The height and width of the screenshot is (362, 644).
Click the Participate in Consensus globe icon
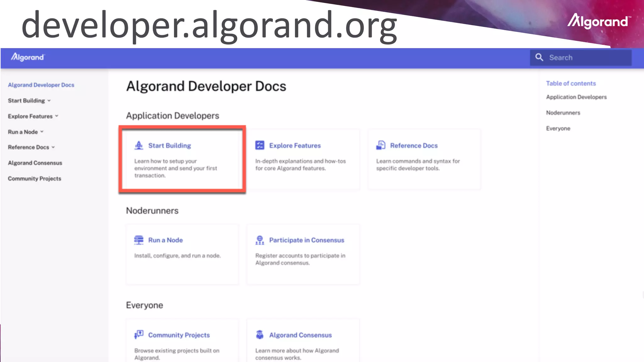[260, 240]
